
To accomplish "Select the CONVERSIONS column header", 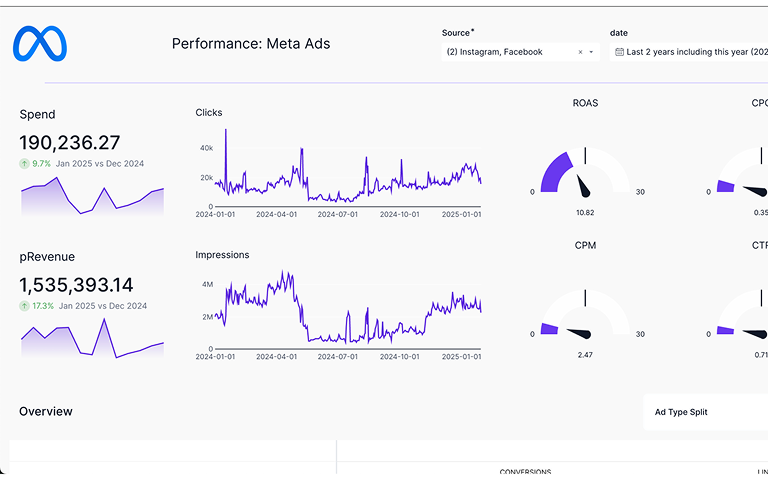I will (525, 472).
